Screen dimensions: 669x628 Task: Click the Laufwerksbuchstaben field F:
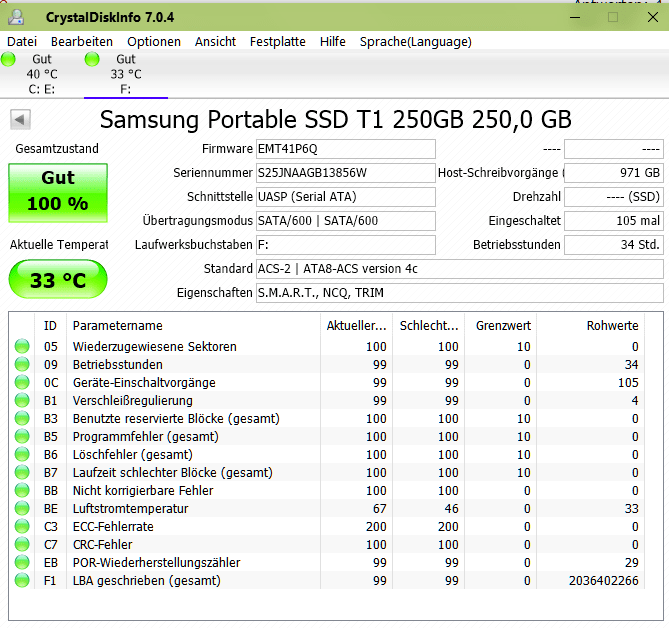(346, 245)
